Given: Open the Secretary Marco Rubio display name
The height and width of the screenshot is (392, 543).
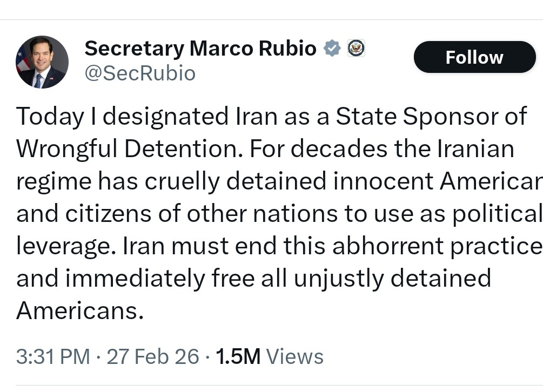Looking at the screenshot, I should coord(200,49).
